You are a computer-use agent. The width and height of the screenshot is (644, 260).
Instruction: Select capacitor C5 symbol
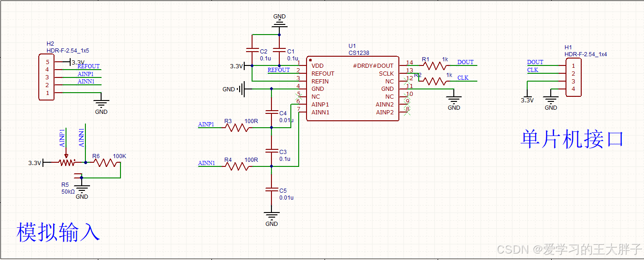271,189
